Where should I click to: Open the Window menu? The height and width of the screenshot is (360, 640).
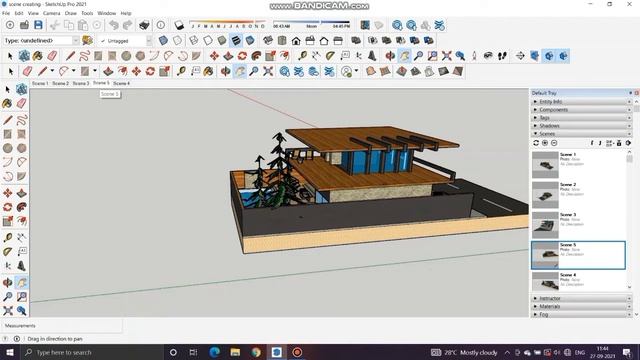click(107, 13)
